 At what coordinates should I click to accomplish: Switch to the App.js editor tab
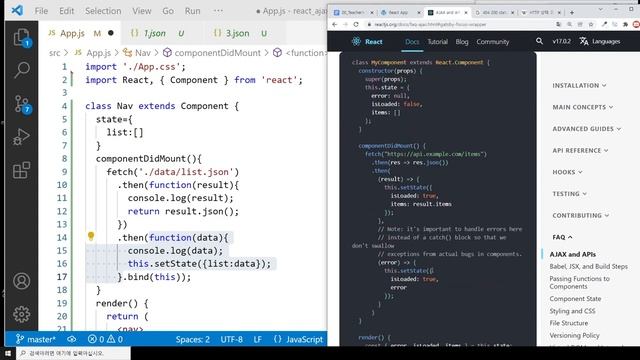tap(80, 33)
